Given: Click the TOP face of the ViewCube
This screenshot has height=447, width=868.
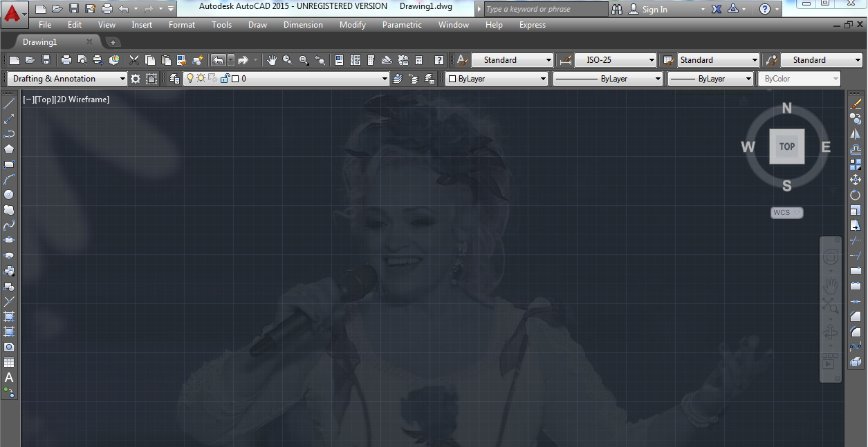Looking at the screenshot, I should pos(787,146).
